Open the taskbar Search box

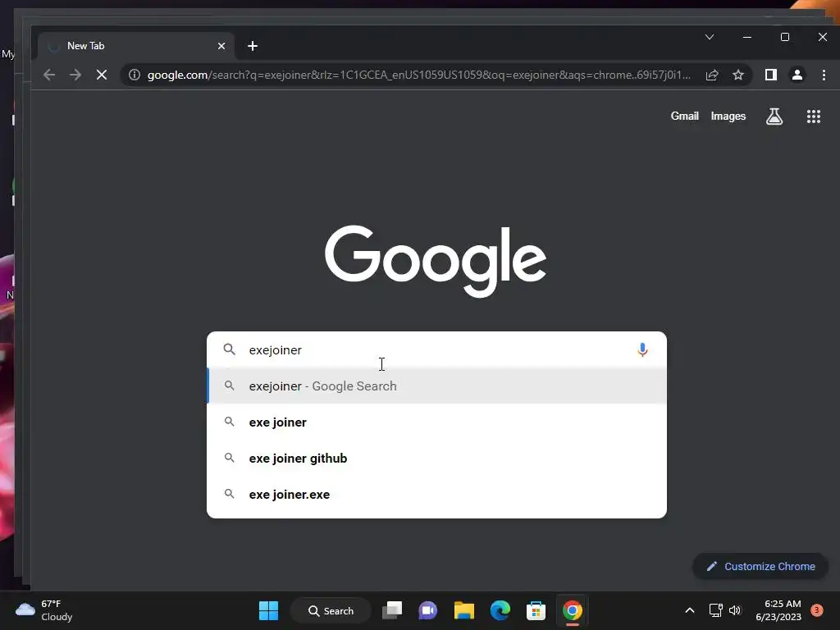tap(331, 610)
